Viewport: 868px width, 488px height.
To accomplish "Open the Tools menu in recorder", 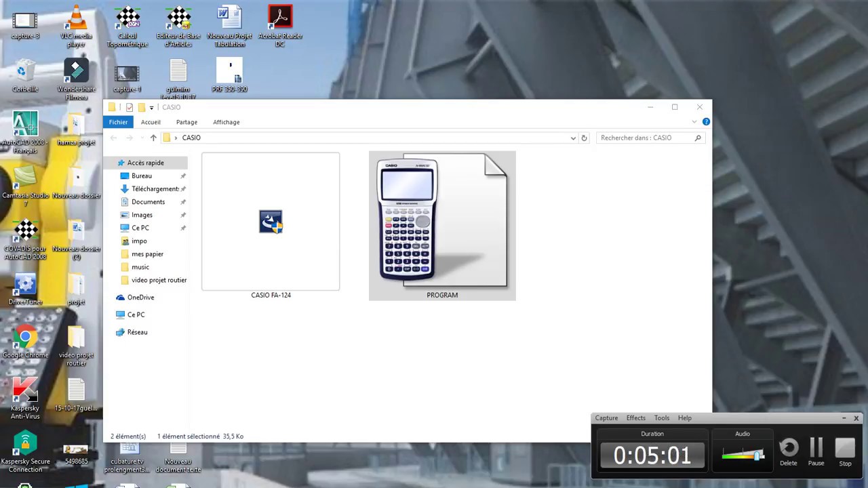I will (x=661, y=418).
